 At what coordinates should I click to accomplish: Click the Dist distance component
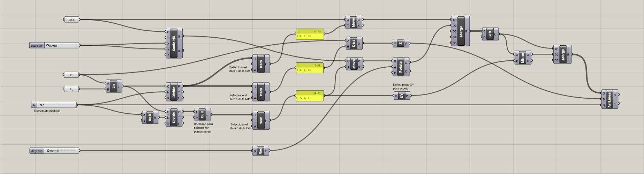tap(354, 44)
